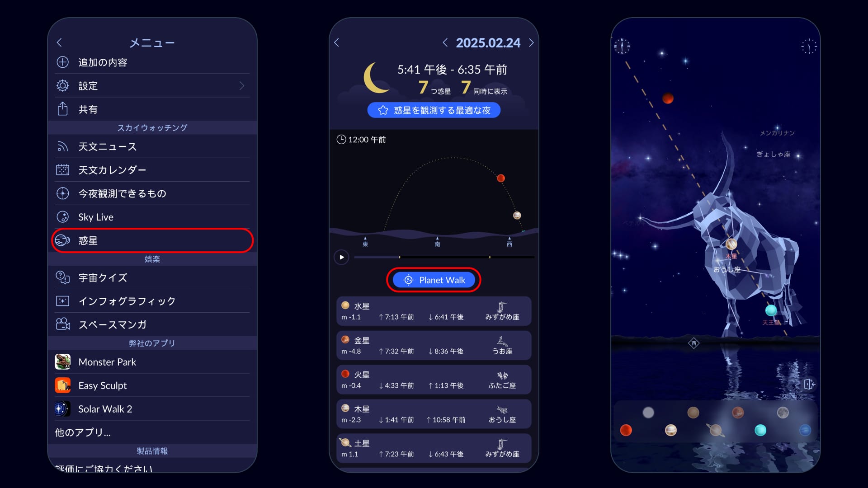Select the 2025.02.24 date display
The image size is (868, 488).
coord(488,42)
